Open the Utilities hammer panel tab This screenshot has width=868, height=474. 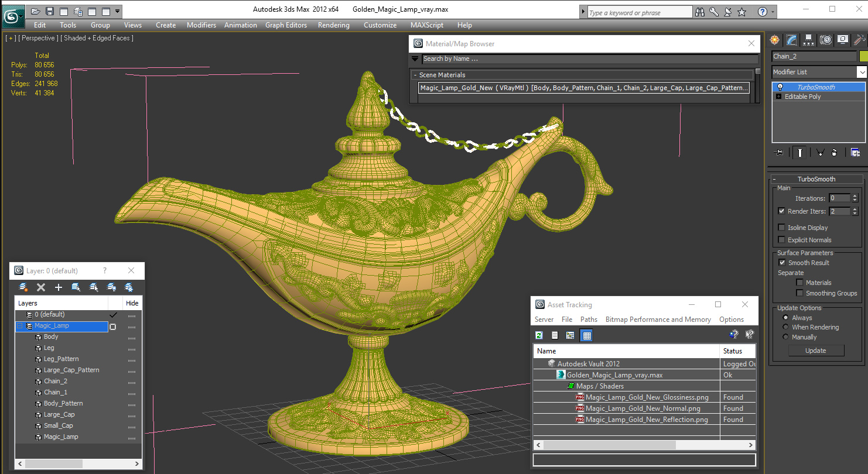(859, 40)
